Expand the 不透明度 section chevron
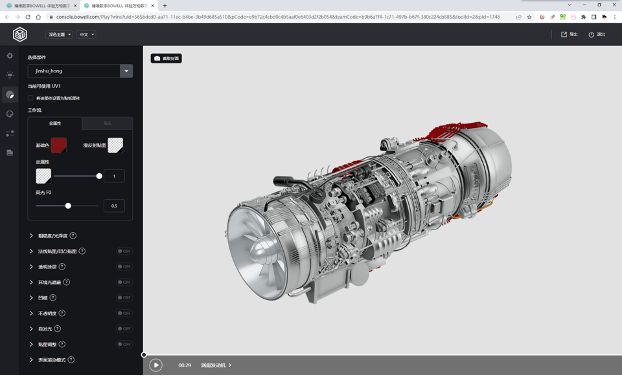 point(31,313)
